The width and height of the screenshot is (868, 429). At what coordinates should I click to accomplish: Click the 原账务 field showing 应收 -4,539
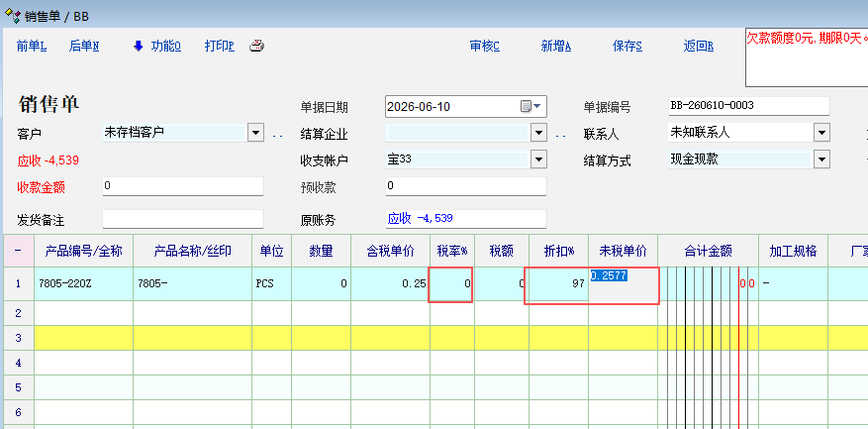click(466, 220)
